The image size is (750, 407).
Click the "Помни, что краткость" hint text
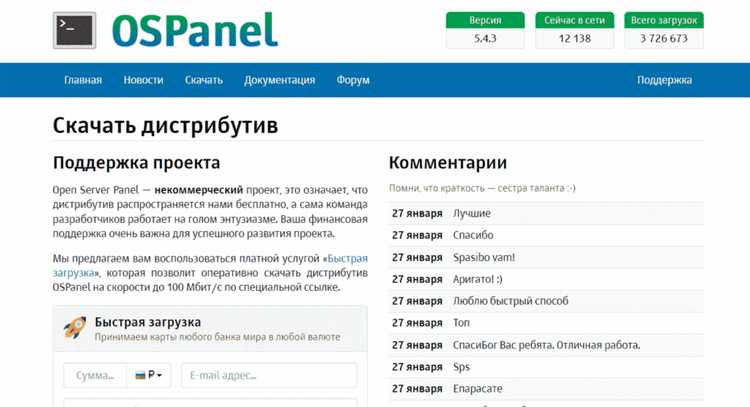pyautogui.click(x=482, y=188)
